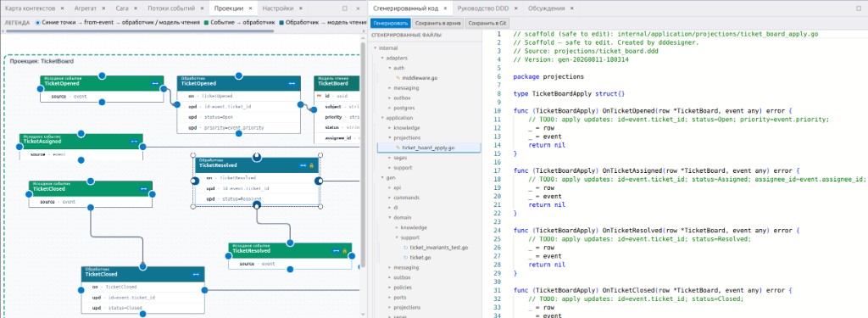This screenshot has height=318, width=868.
Task: Expand the knowledge folder under application
Action: [x=389, y=128]
